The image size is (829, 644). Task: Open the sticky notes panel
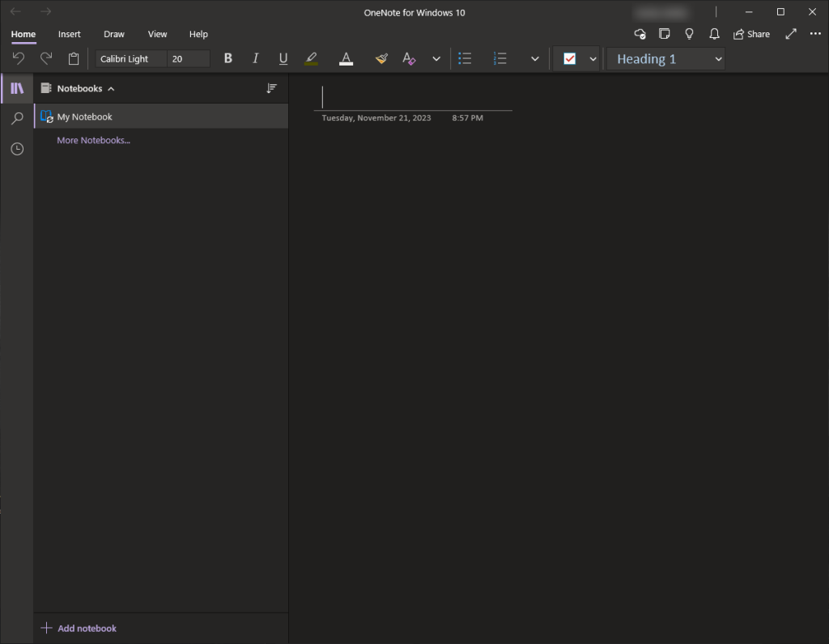tap(665, 34)
